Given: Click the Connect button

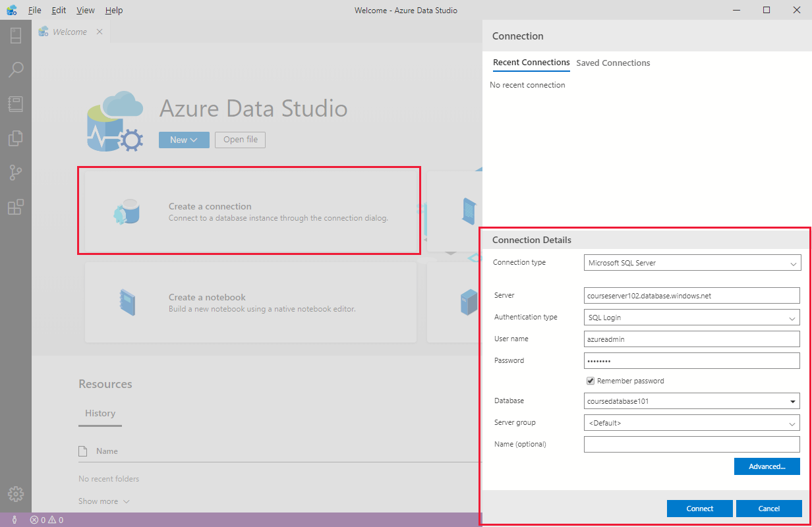Looking at the screenshot, I should 699,508.
